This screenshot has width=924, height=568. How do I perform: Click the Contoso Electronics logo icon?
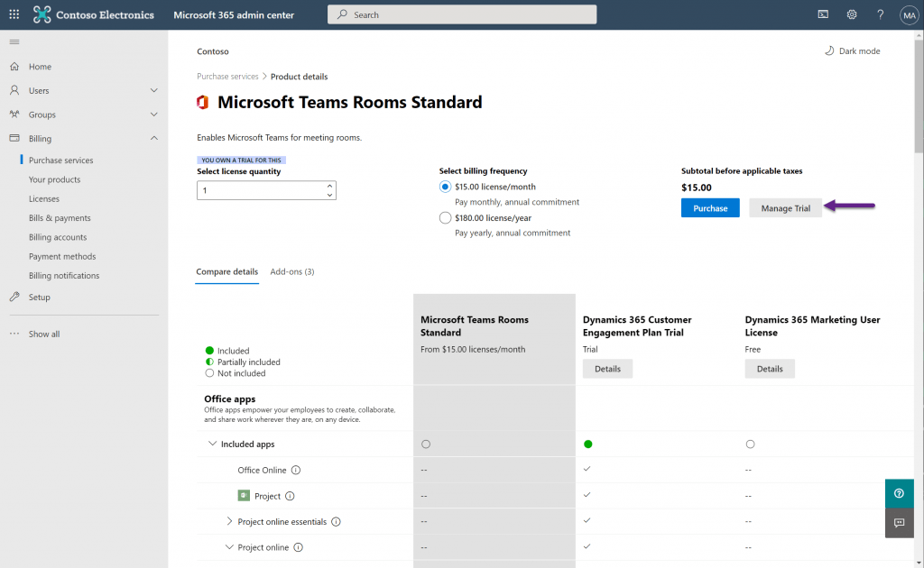(42, 14)
